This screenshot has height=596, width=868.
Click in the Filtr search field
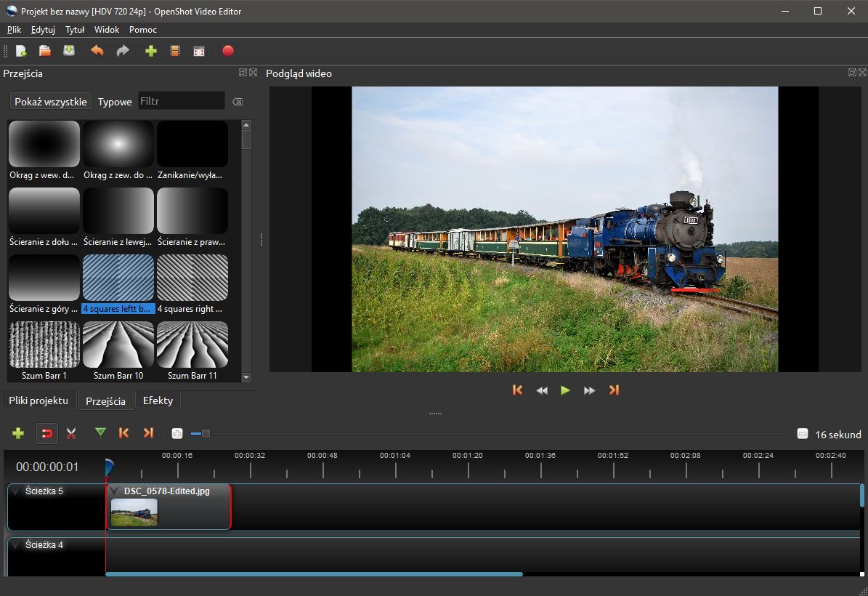pos(182,101)
